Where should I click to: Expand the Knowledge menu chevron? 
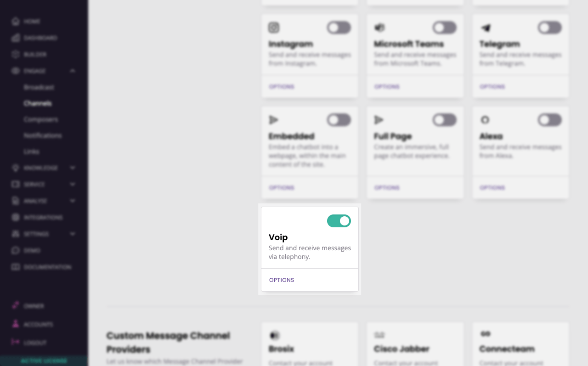[73, 168]
